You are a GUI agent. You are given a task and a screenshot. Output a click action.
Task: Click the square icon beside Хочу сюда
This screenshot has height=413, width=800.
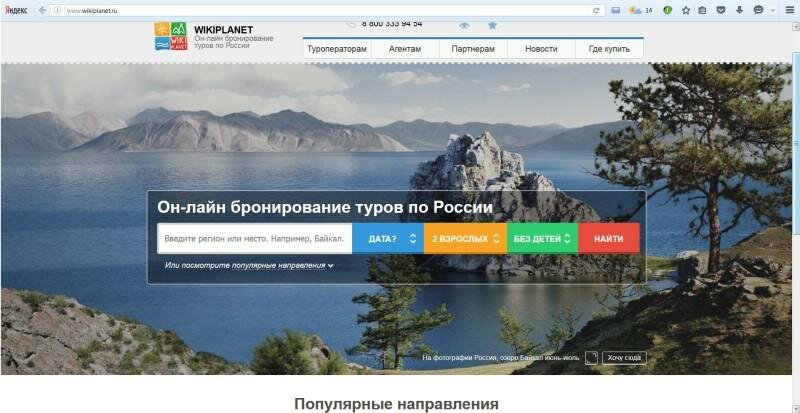[591, 358]
